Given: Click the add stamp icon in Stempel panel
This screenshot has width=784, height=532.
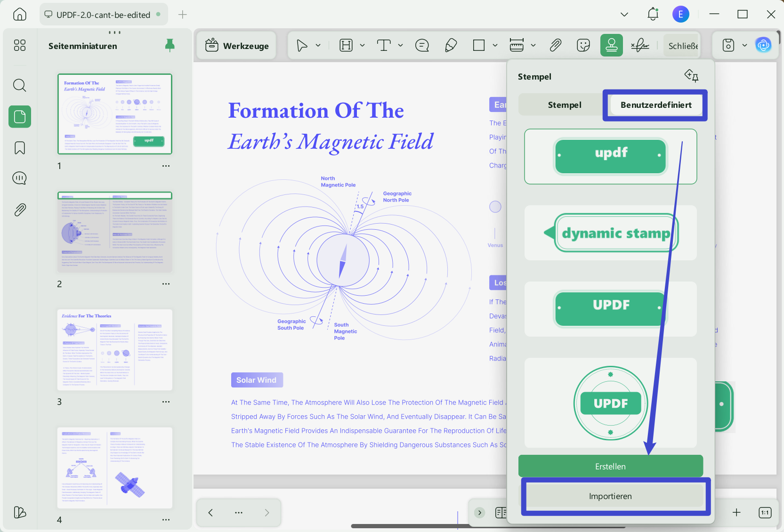Looking at the screenshot, I should (691, 75).
